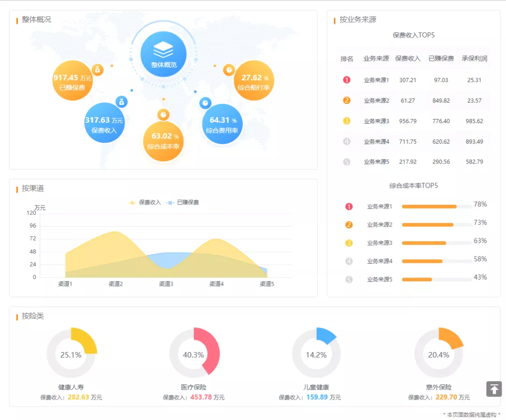Click 业务来源 column header
This screenshot has width=506, height=420.
[376, 59]
